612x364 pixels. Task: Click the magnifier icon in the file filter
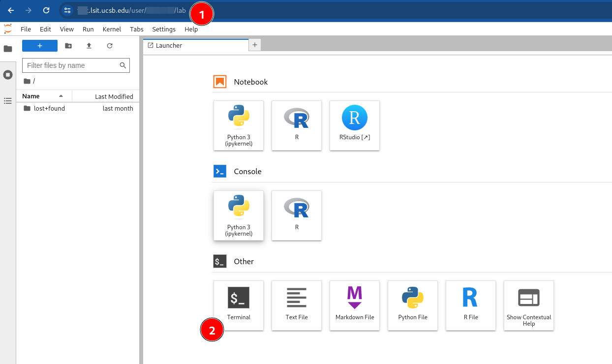click(123, 65)
